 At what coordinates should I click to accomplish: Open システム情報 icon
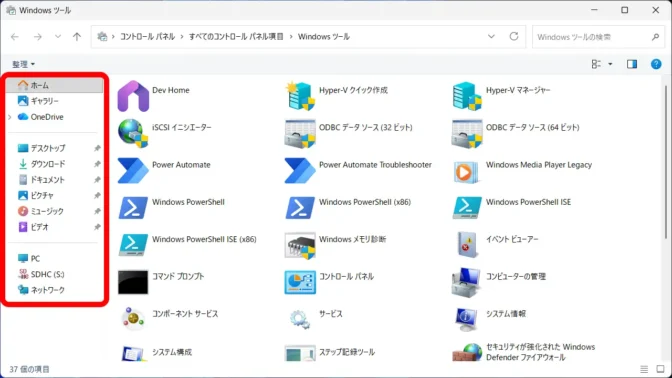[x=466, y=320]
